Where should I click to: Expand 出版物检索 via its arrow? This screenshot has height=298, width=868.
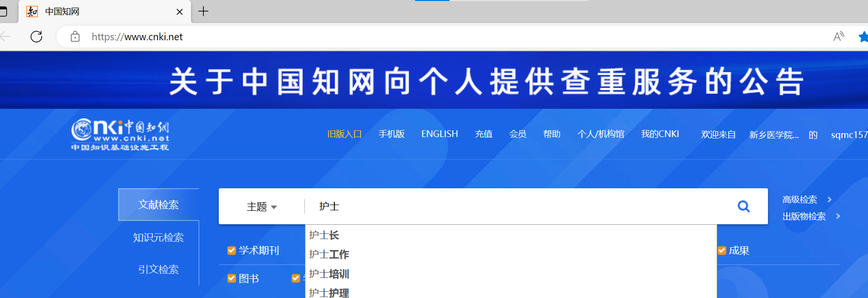click(x=838, y=216)
